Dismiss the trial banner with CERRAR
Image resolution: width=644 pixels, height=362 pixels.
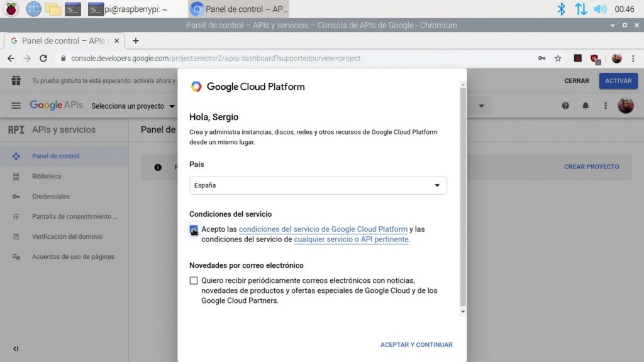576,81
